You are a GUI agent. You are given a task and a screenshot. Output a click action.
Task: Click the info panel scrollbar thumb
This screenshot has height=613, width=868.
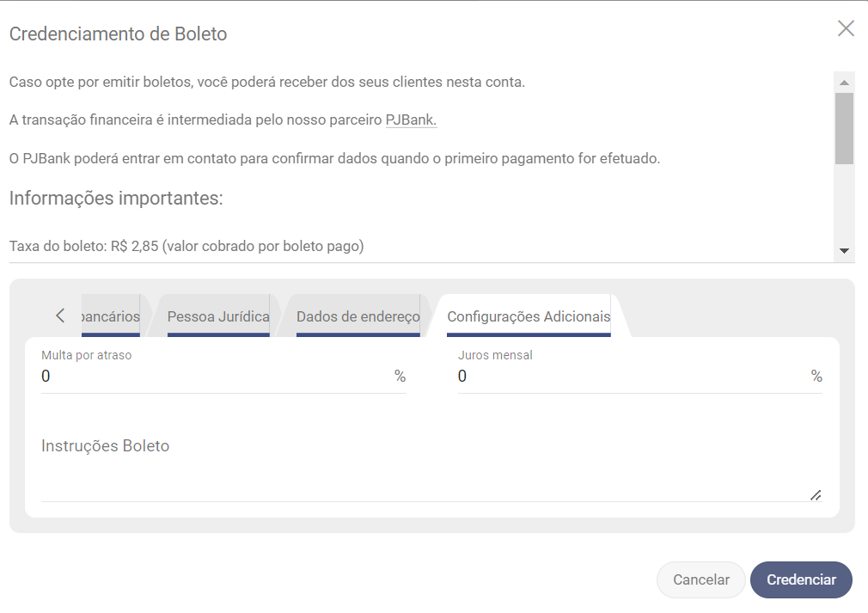844,127
